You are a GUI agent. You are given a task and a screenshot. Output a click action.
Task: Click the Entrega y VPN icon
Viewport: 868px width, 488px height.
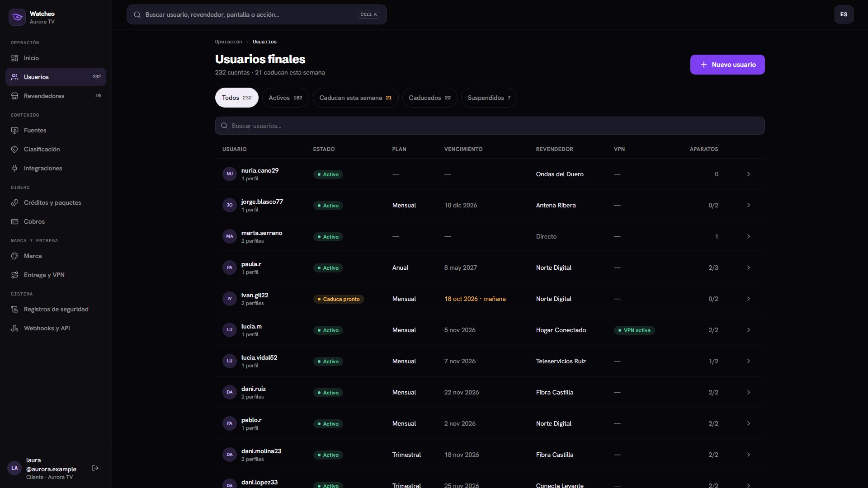[x=15, y=275]
